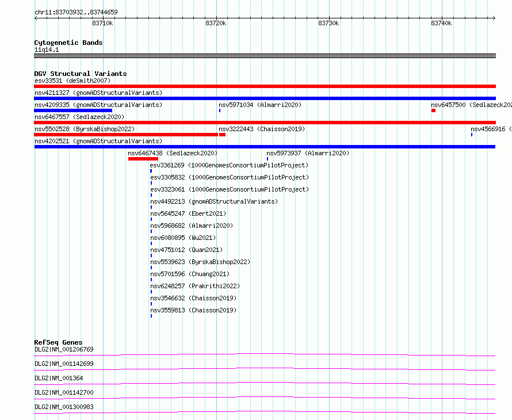
Task: Click DLG2|NM_001142700 transcript label
Action: coord(64,392)
